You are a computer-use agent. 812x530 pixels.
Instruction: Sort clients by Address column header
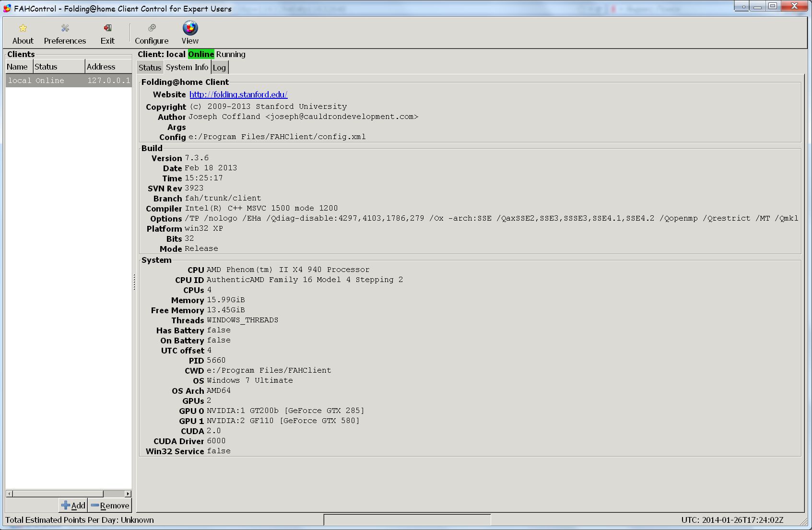pyautogui.click(x=108, y=67)
